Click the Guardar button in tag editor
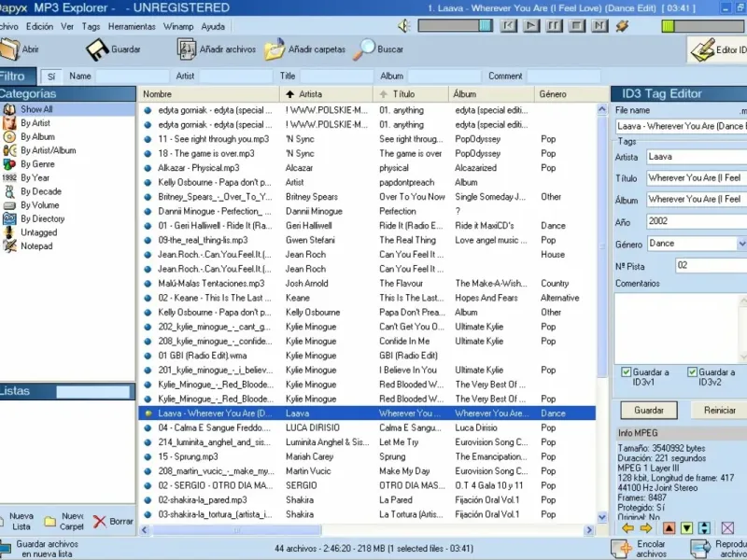Image resolution: width=747 pixels, height=560 pixels. (x=649, y=410)
